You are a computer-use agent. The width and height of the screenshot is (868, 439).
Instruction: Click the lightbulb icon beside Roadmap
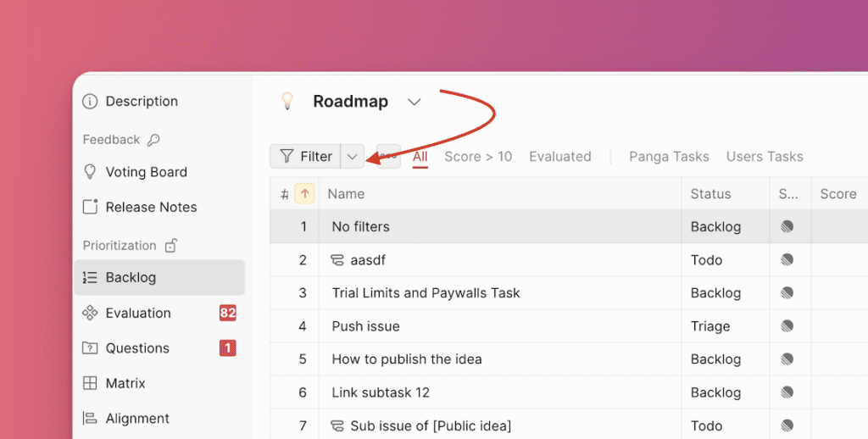tap(287, 102)
